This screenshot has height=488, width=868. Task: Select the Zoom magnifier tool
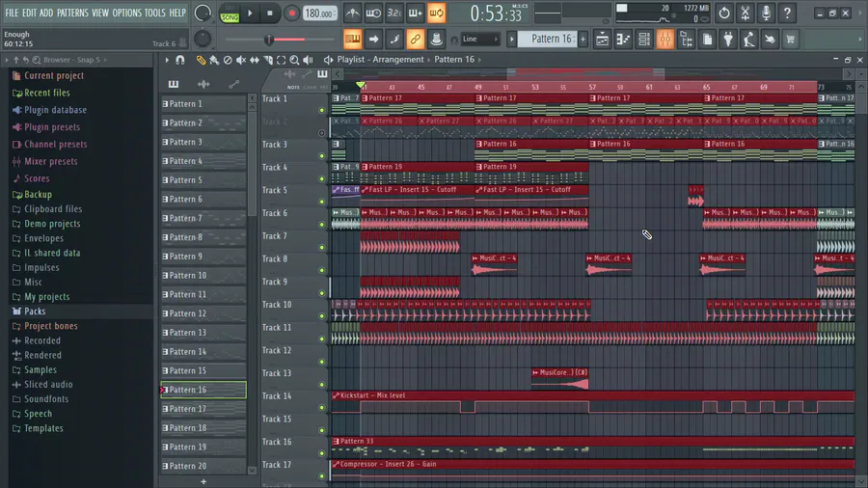coord(294,60)
